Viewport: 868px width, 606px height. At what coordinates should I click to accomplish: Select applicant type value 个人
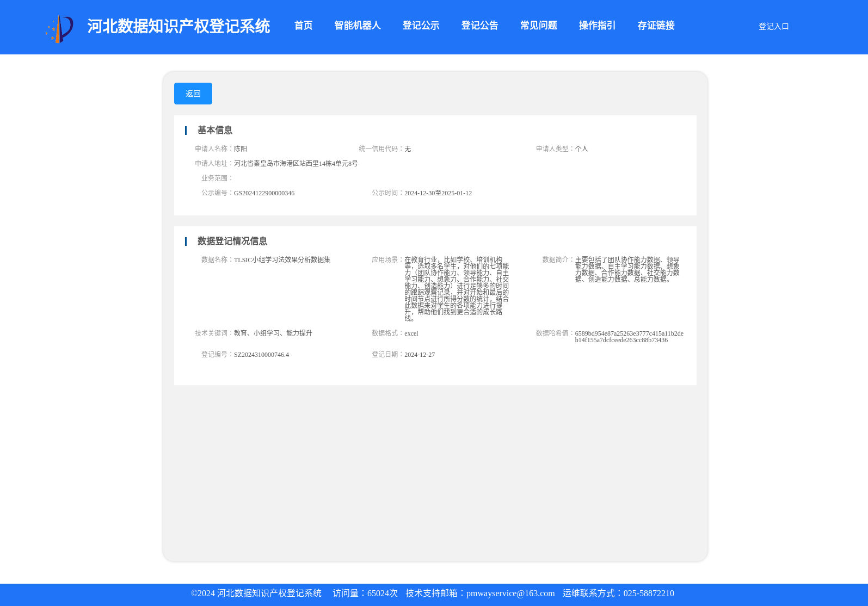point(582,149)
